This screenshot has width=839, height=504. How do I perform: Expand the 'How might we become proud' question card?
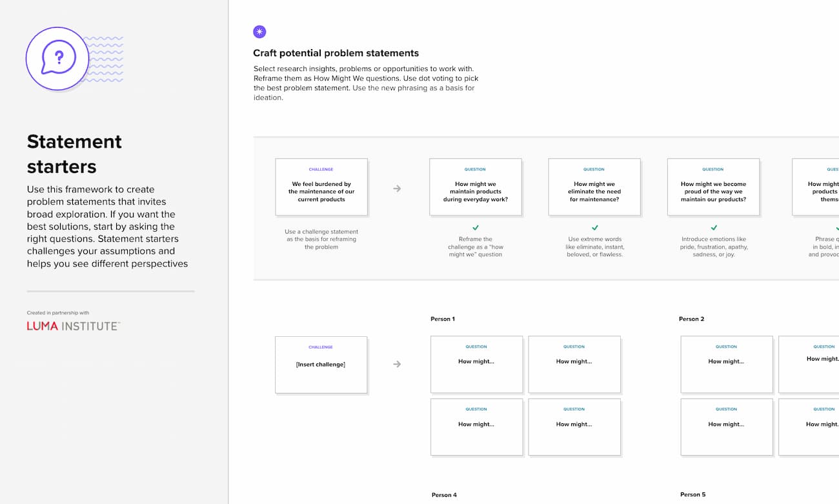point(713,186)
